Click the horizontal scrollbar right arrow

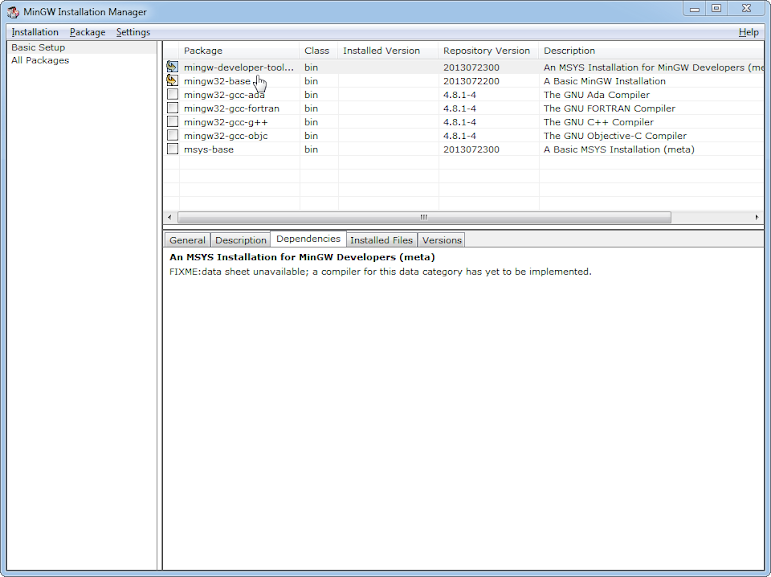[757, 217]
